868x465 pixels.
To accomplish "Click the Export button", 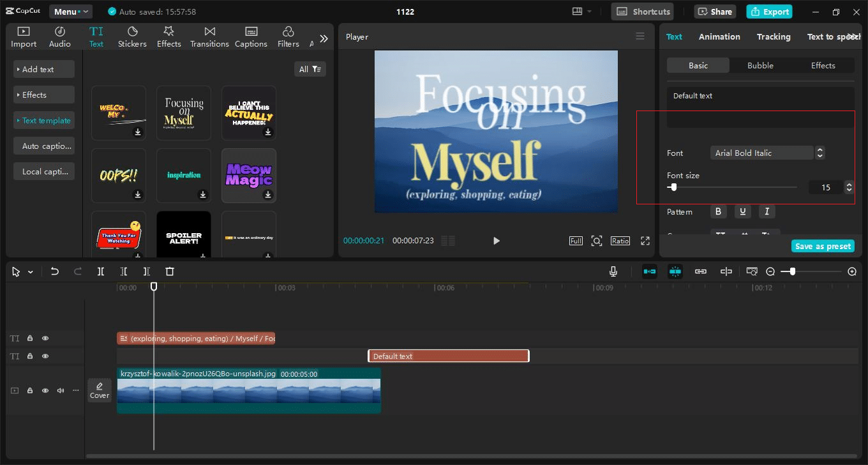I will 769,11.
